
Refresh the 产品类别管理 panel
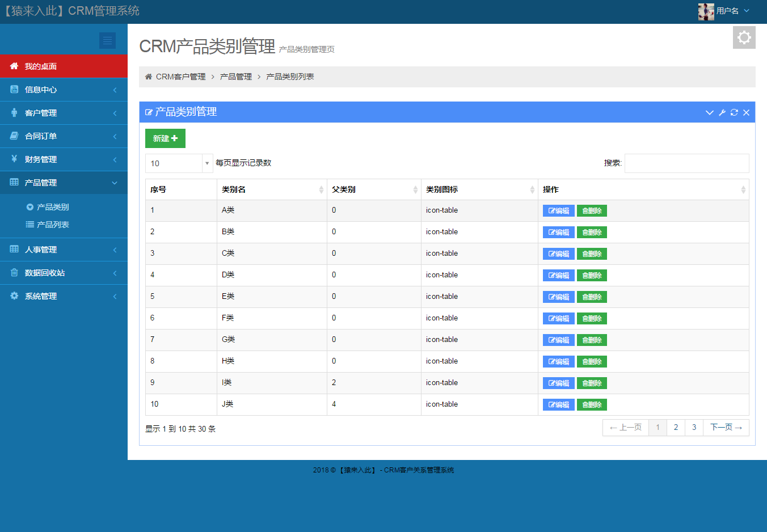click(x=734, y=112)
